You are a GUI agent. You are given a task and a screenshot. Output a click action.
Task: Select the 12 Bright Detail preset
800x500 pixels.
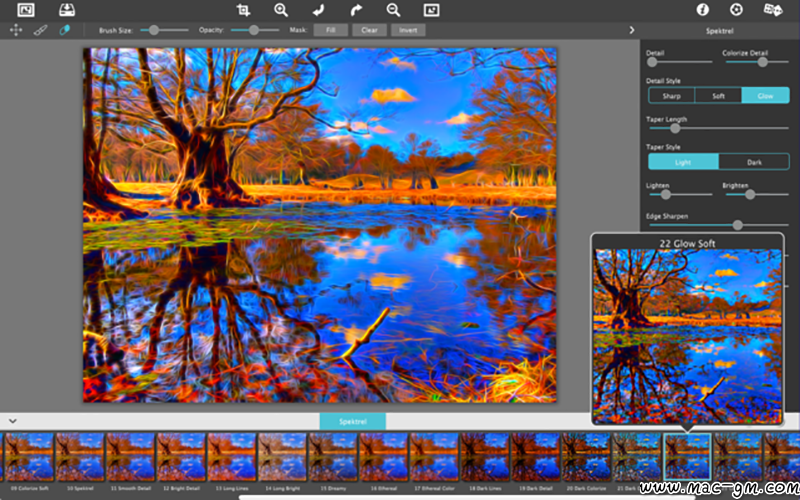[181, 457]
